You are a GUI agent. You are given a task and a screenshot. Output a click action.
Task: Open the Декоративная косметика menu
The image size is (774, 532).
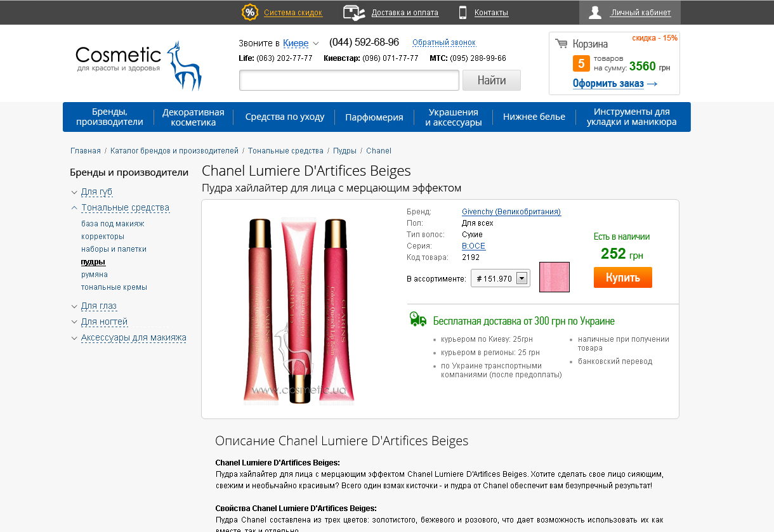coord(193,117)
